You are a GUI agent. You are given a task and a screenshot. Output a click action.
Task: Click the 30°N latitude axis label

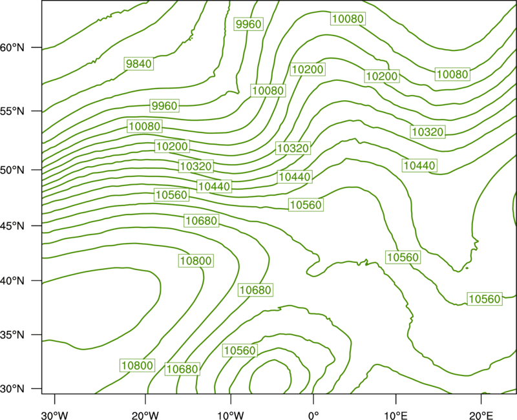tap(12, 389)
